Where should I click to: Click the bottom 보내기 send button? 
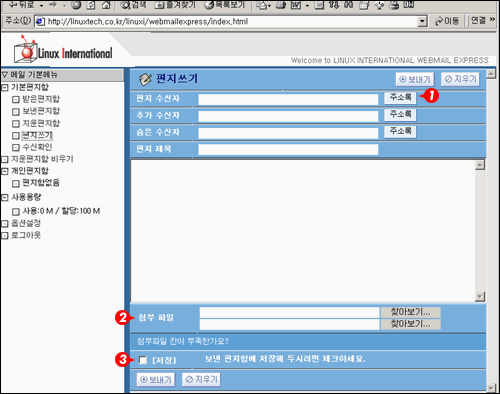(156, 380)
